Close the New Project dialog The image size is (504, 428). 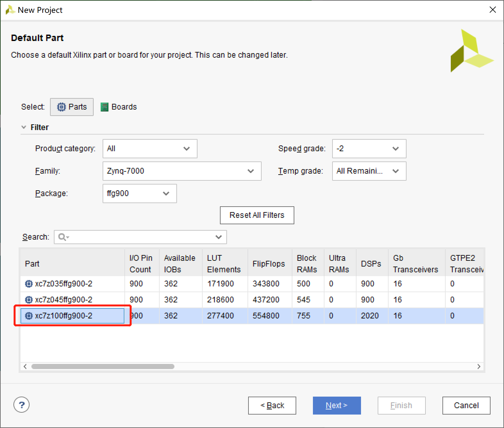click(x=493, y=10)
